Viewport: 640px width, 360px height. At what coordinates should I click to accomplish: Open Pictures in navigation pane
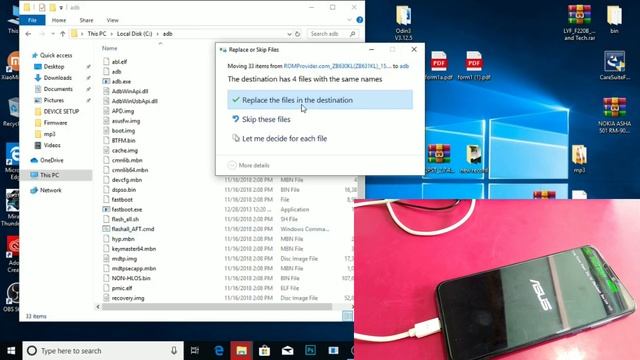tap(53, 100)
